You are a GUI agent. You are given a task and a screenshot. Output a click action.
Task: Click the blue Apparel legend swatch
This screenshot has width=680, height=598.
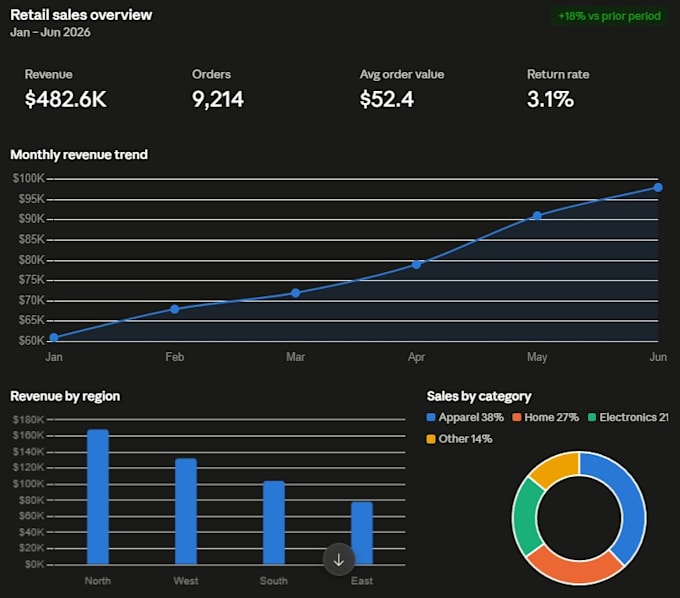[x=431, y=417]
